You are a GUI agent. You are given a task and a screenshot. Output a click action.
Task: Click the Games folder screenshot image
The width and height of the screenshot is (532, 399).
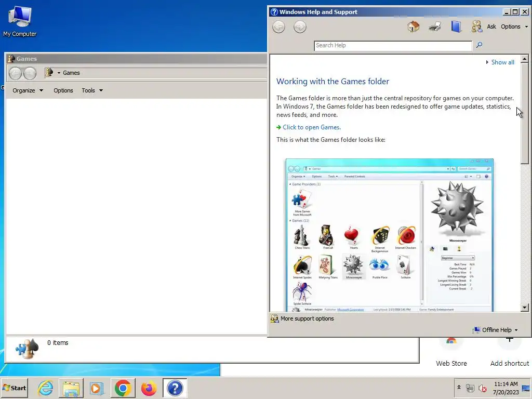390,235
